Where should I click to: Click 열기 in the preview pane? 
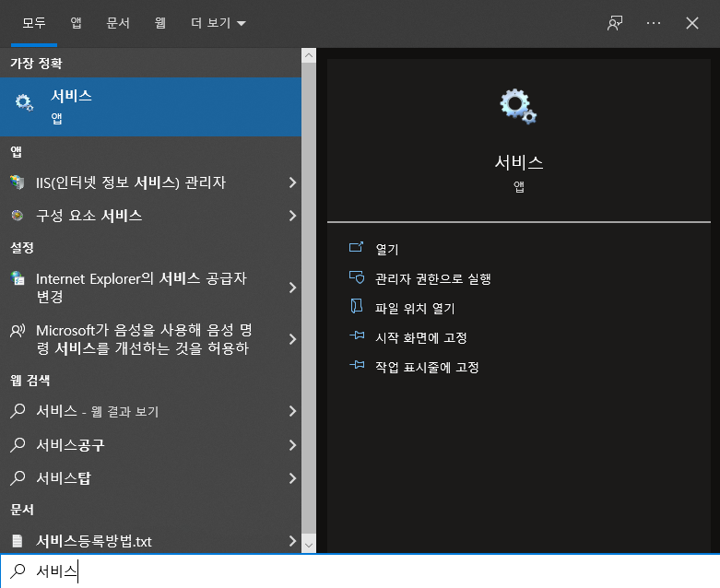[x=387, y=249]
